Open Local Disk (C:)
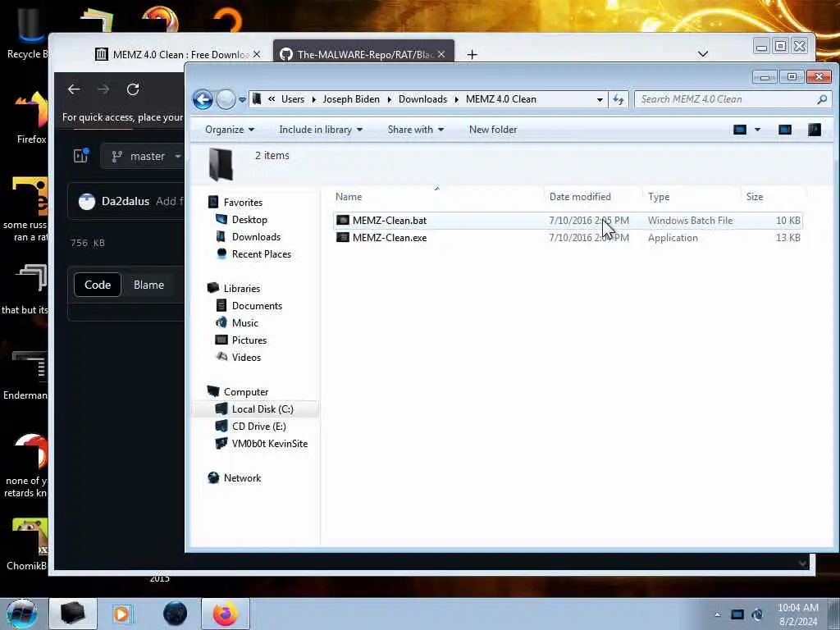 click(x=262, y=409)
